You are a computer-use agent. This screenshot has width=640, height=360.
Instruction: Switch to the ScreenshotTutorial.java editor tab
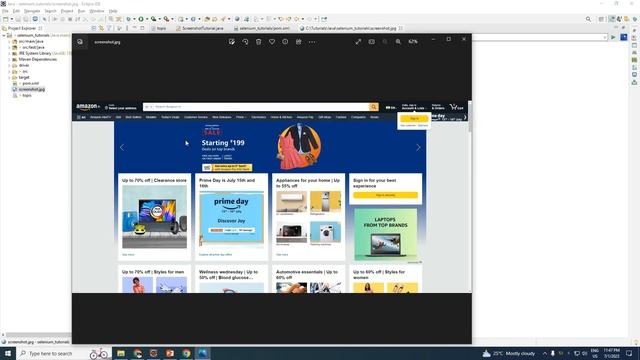pyautogui.click(x=200, y=28)
